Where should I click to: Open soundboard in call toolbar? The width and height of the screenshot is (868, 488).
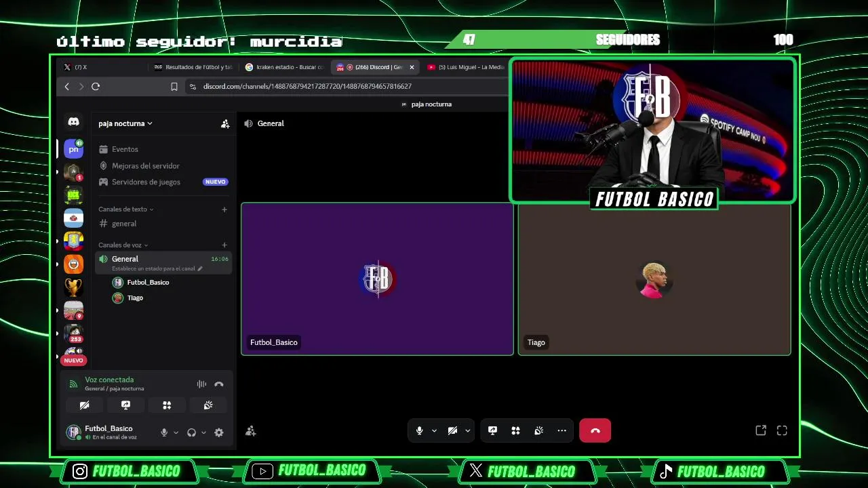click(538, 431)
